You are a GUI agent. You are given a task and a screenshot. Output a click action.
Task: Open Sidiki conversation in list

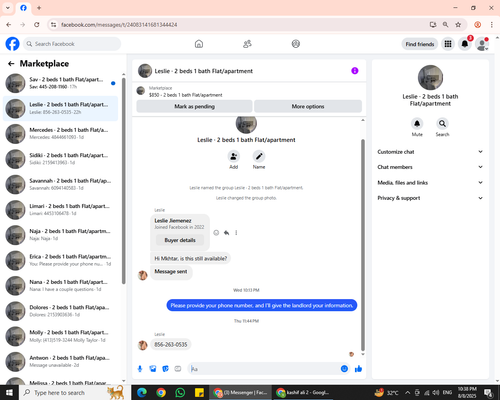click(60, 159)
